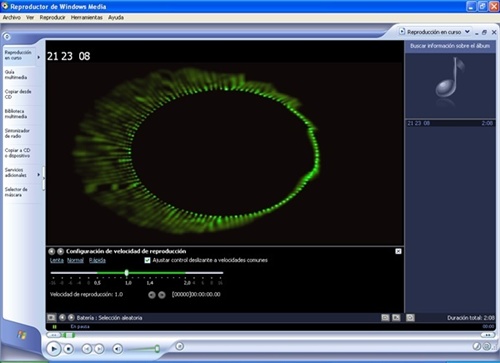Stop playback with the Stop button

coord(69,349)
